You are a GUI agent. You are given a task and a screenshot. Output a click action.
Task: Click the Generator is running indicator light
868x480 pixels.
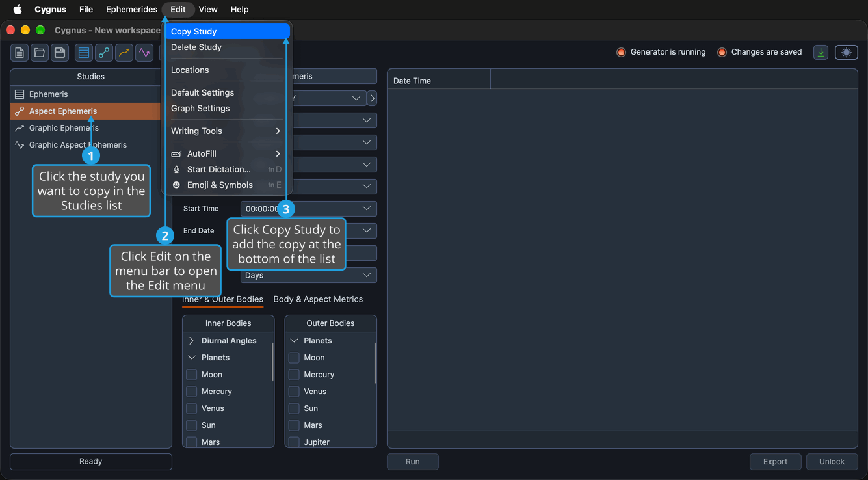click(621, 52)
